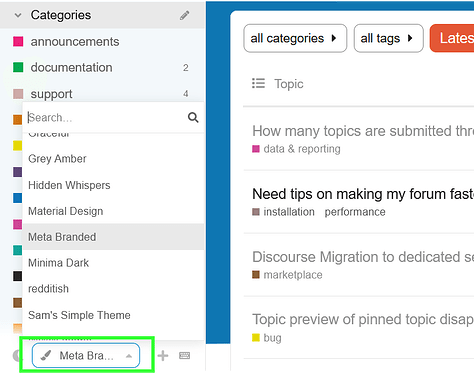Open the all categories dropdown
474x374 pixels.
(295, 38)
